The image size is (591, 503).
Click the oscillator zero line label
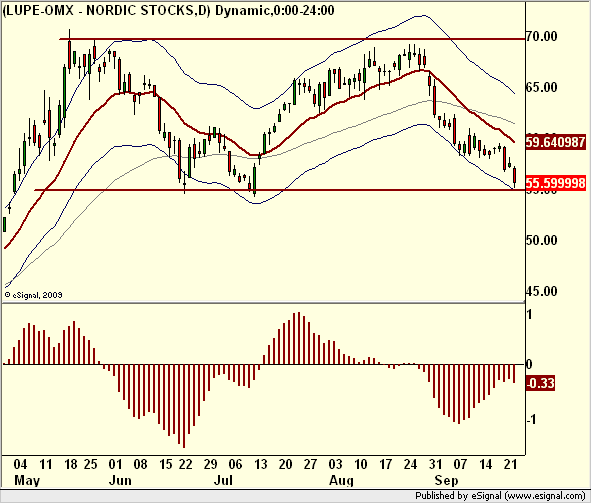tap(529, 364)
